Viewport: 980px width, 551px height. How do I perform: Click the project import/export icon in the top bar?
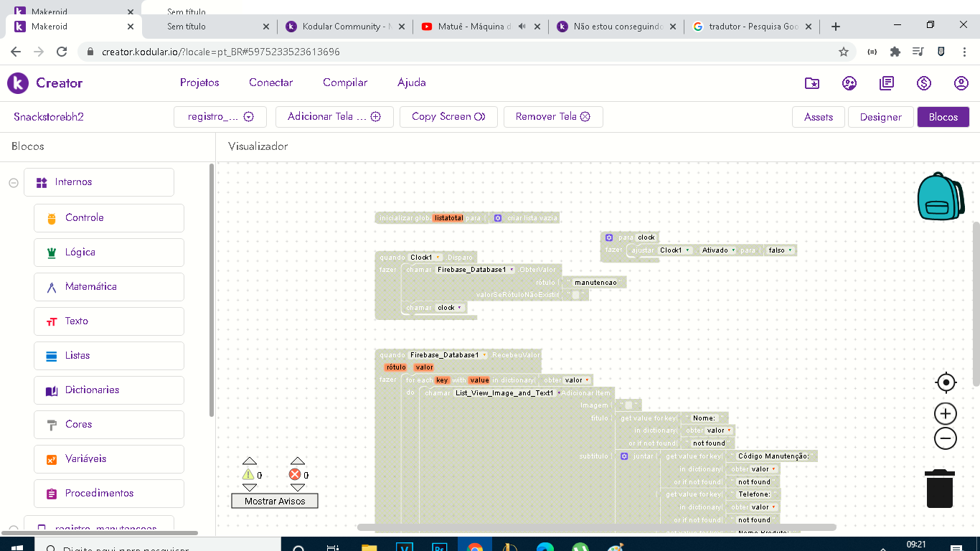click(811, 83)
